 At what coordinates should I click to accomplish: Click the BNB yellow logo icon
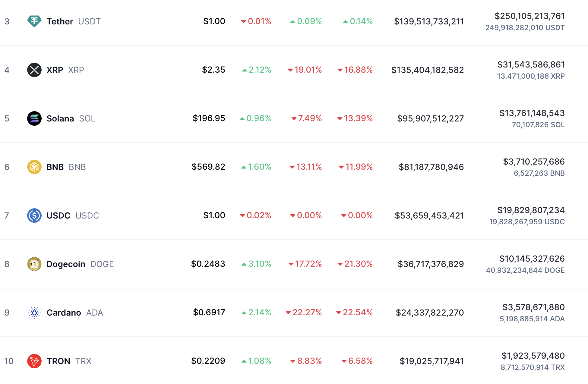34,167
